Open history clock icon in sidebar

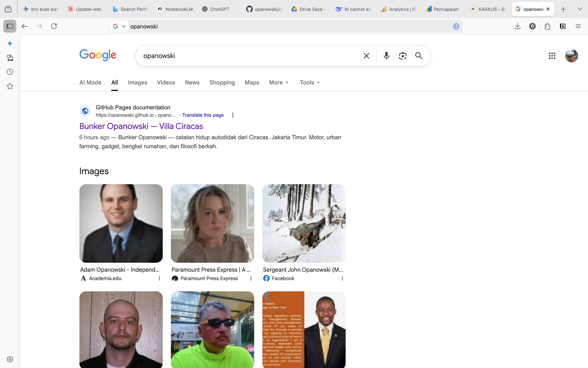pyautogui.click(x=10, y=72)
